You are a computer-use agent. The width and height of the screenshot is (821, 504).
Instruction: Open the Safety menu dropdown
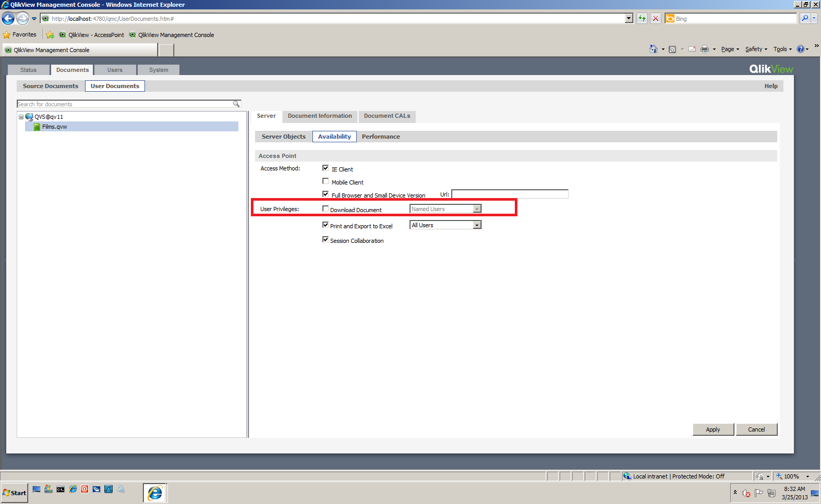coord(756,49)
